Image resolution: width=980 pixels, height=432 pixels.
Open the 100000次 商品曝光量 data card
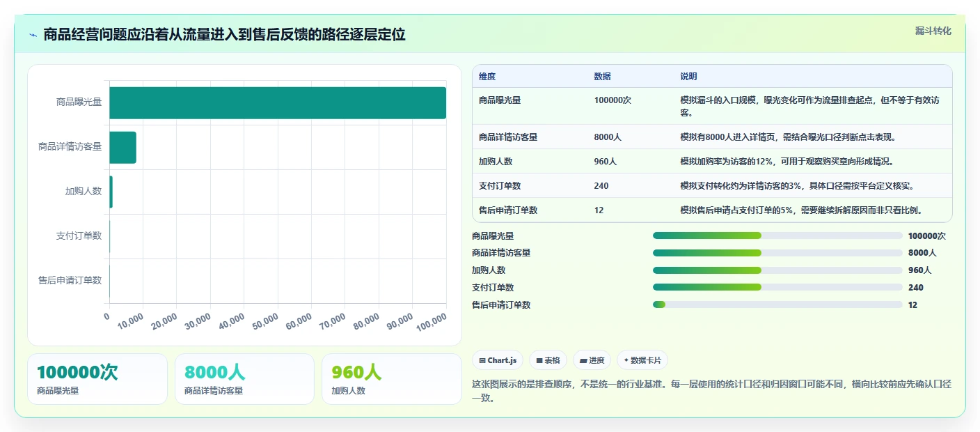tap(97, 379)
